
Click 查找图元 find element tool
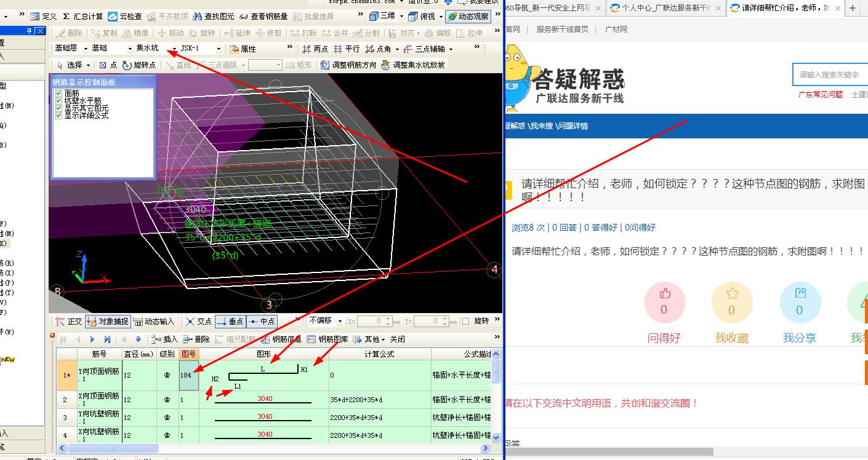click(214, 17)
